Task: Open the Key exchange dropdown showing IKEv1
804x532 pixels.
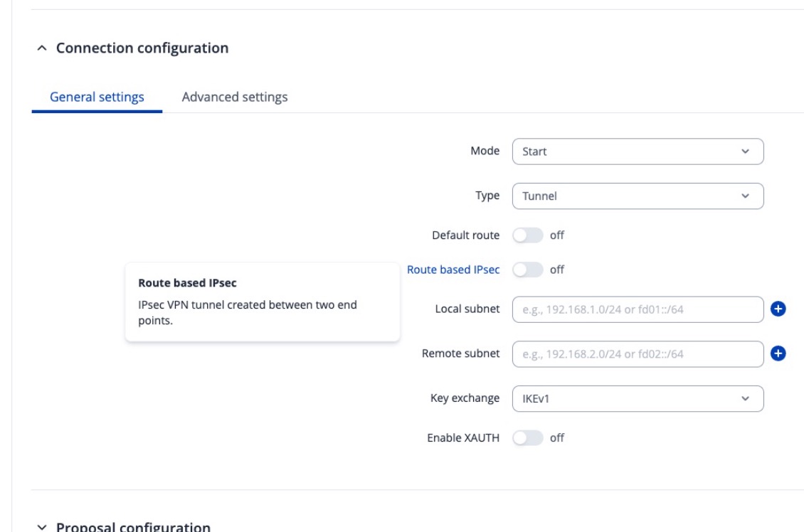Action: click(x=637, y=398)
